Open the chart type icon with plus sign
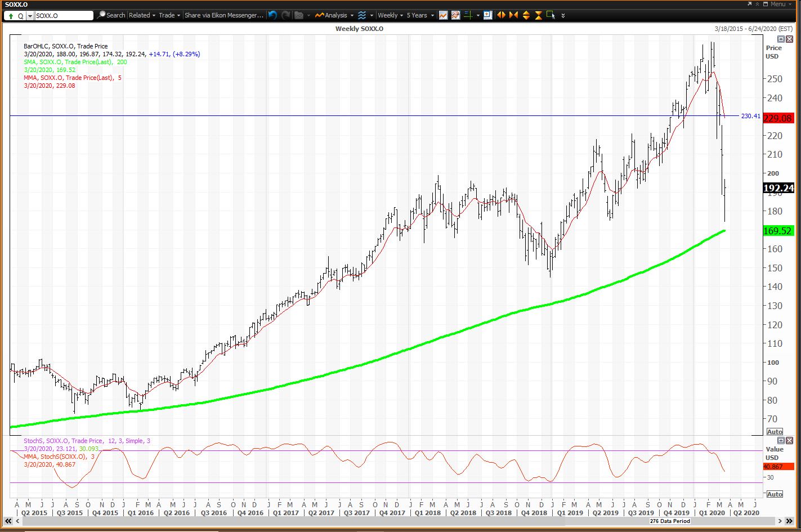The image size is (801, 532). coord(487,15)
